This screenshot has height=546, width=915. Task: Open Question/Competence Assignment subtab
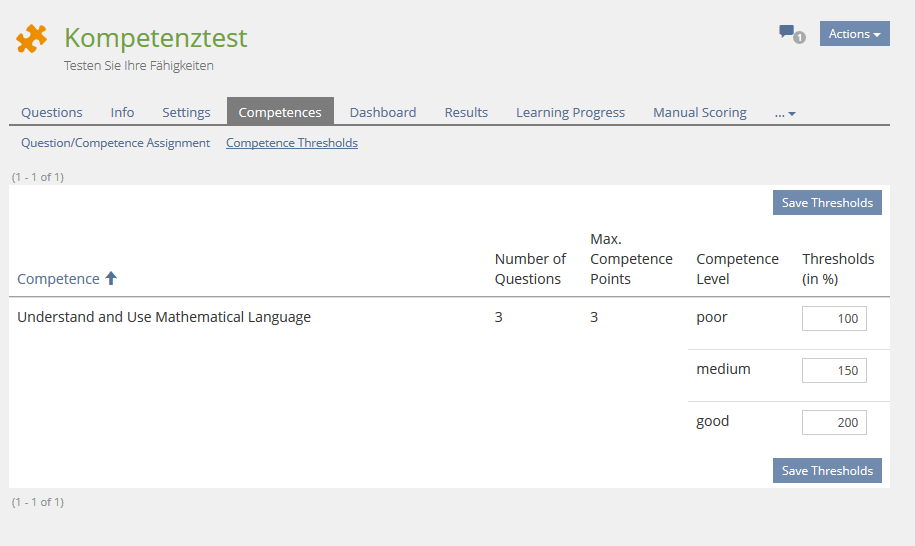coord(116,143)
